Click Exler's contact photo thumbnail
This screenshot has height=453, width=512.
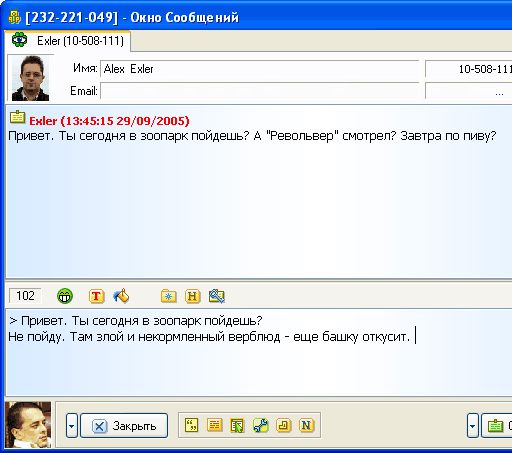30,78
